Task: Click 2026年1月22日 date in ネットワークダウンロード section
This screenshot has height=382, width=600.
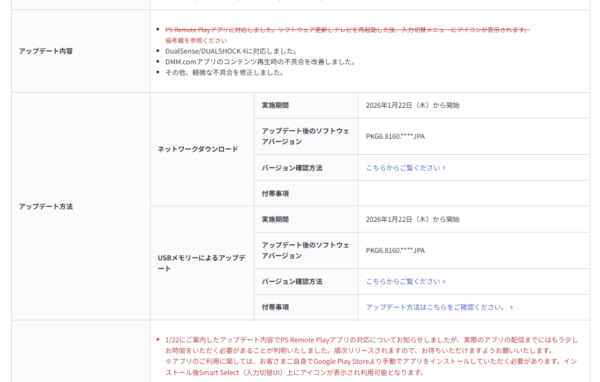Action: coord(412,105)
